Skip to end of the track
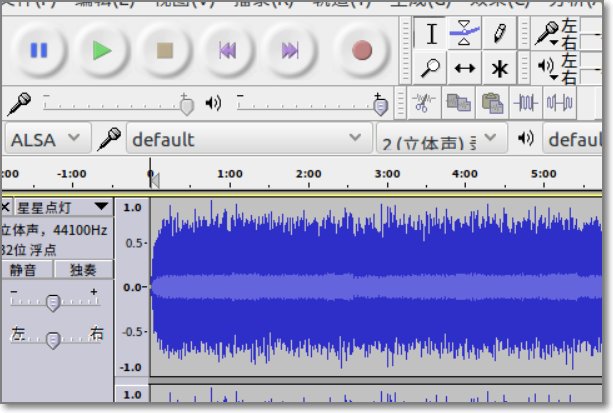613x413 pixels. pyautogui.click(x=290, y=50)
